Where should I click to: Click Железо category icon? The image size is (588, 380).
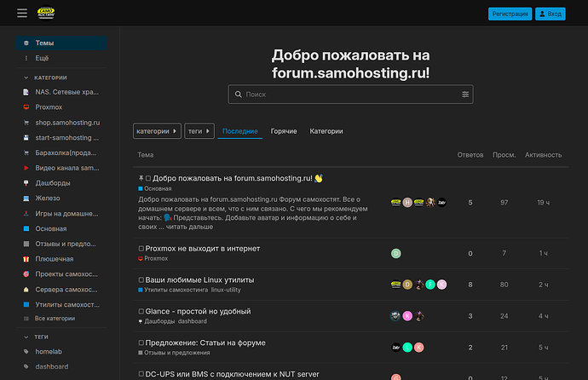point(26,199)
